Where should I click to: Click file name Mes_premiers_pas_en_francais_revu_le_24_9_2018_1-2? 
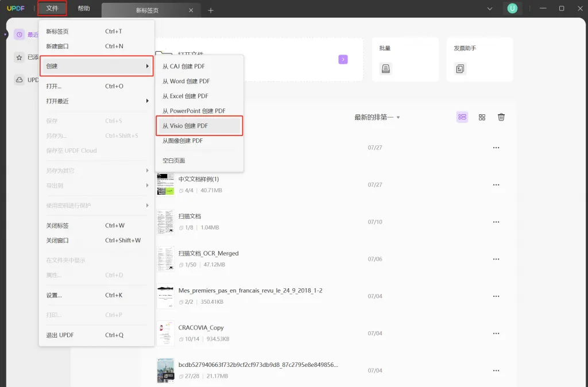250,291
